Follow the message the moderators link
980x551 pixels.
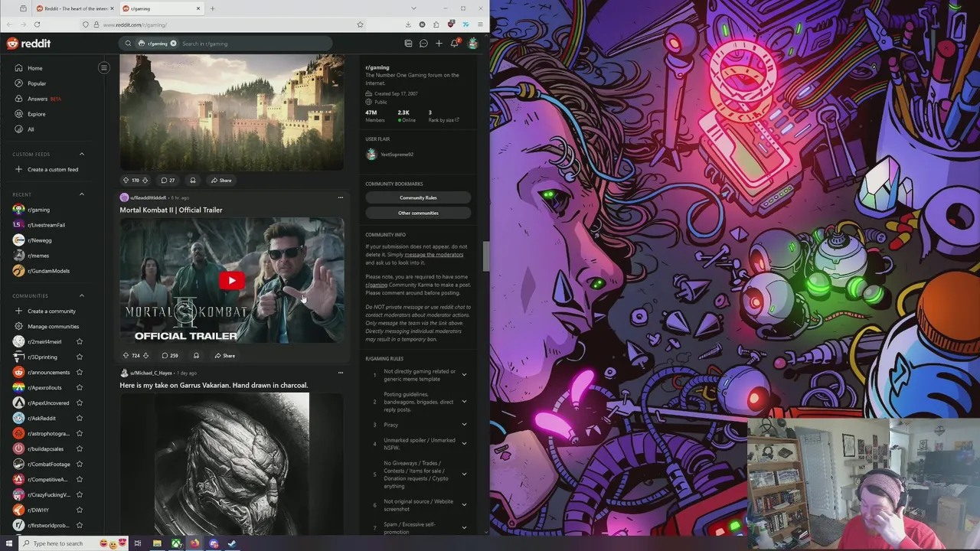tap(434, 254)
